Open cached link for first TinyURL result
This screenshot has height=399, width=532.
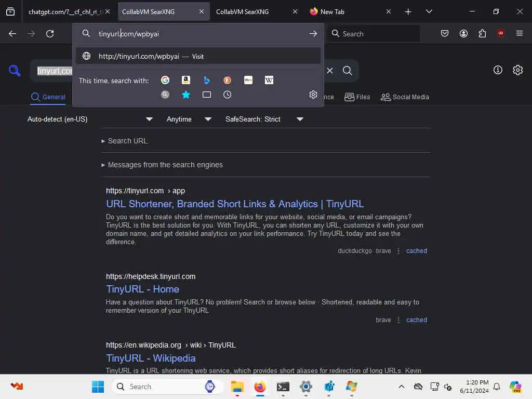pyautogui.click(x=417, y=251)
